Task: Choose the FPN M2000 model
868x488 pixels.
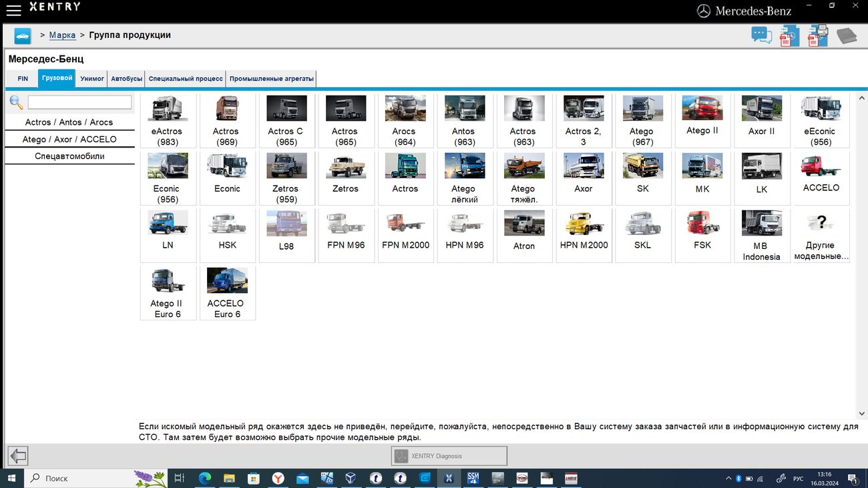Action: (405, 236)
